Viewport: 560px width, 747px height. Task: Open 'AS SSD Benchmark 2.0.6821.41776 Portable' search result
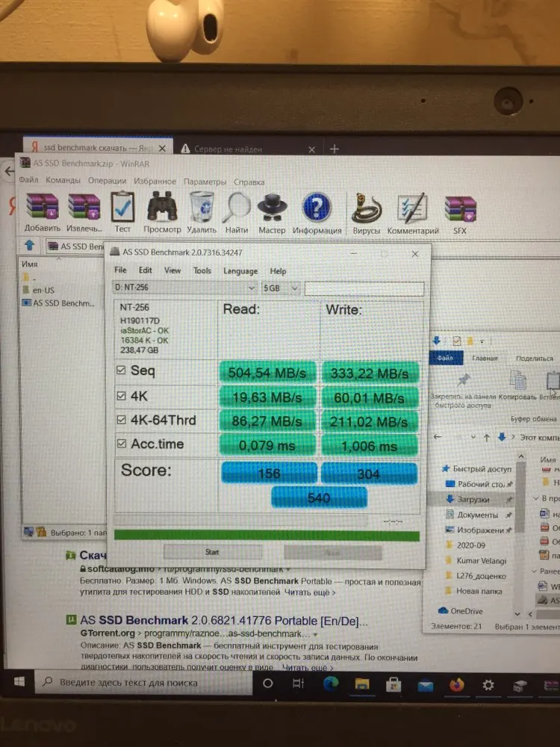(x=224, y=620)
